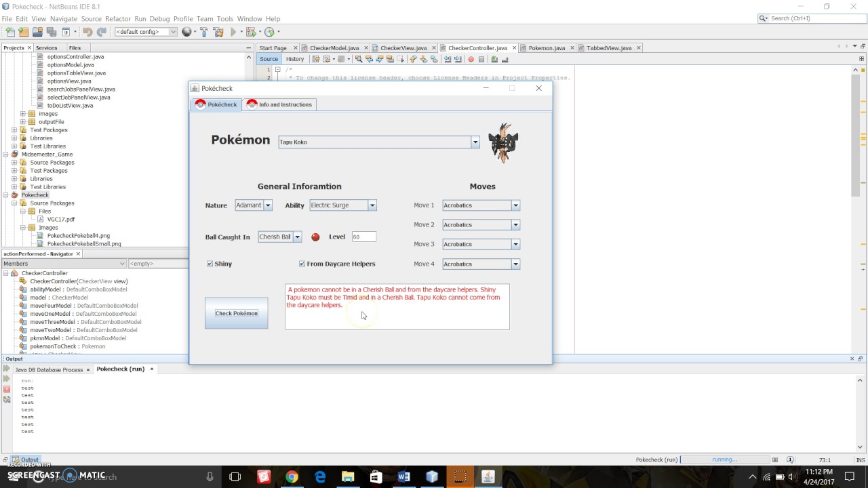Click the Save All toolbar icon
The image size is (868, 488).
coord(52,32)
